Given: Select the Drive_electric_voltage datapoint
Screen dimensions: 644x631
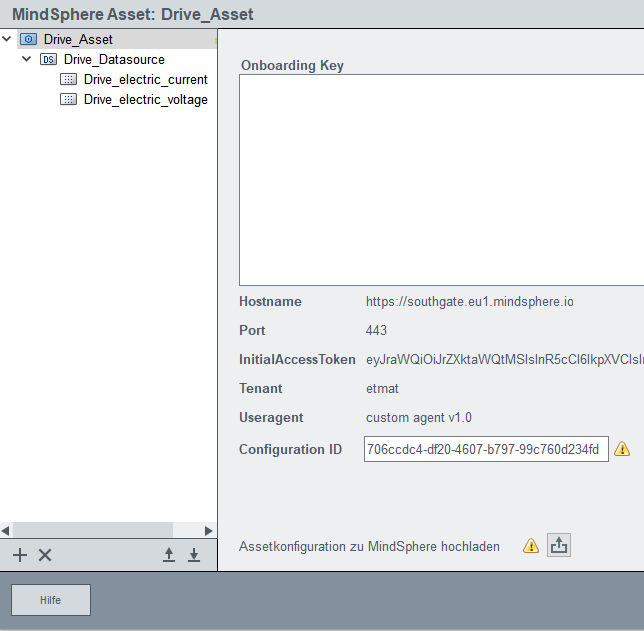Looking at the screenshot, I should click(x=145, y=99).
